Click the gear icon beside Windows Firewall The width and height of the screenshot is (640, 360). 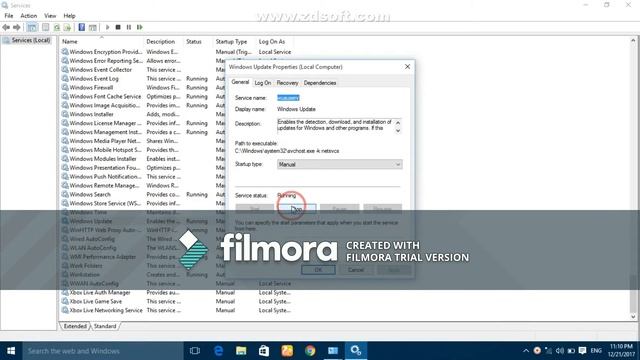64,87
